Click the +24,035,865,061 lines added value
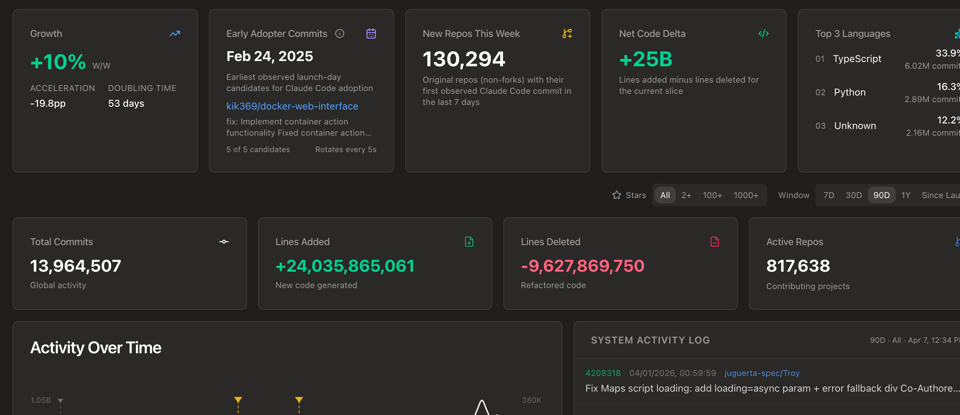The width and height of the screenshot is (960, 415). pyautogui.click(x=345, y=266)
